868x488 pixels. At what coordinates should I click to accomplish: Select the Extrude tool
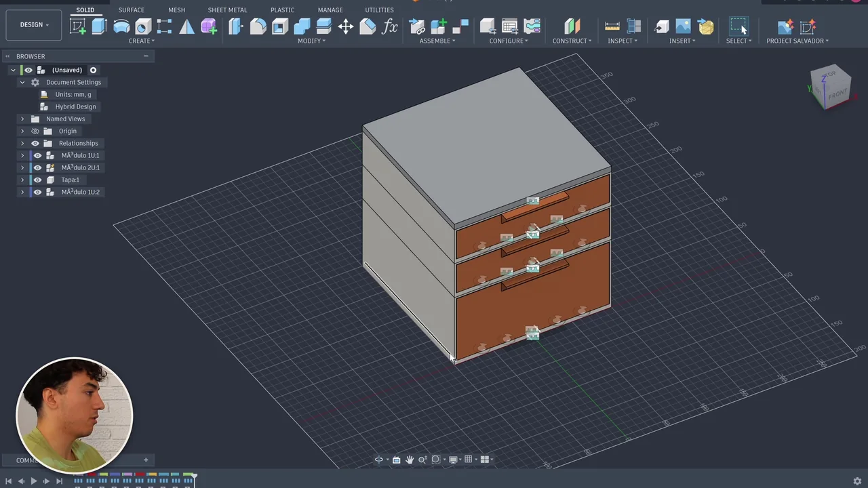[100, 26]
